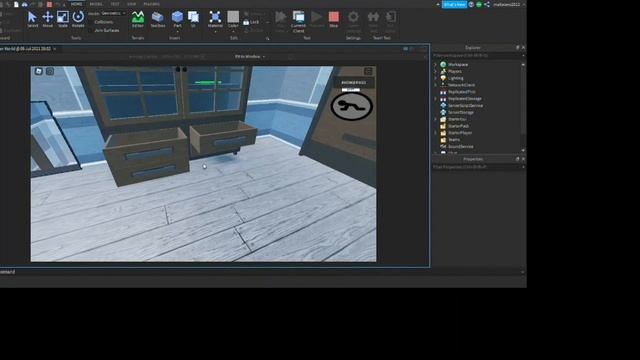640x360 pixels.
Task: Open the Toolbox
Action: point(158,19)
